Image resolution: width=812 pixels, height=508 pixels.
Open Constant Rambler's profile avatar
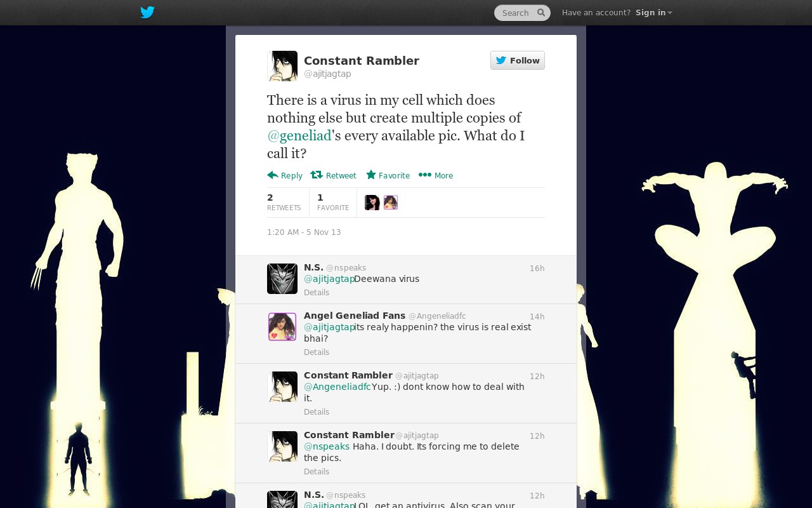pyautogui.click(x=282, y=66)
